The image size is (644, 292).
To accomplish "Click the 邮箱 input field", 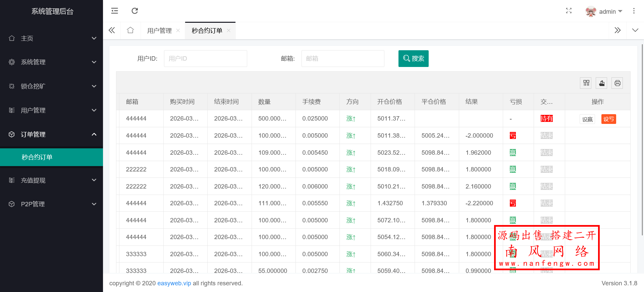I will pyautogui.click(x=343, y=59).
